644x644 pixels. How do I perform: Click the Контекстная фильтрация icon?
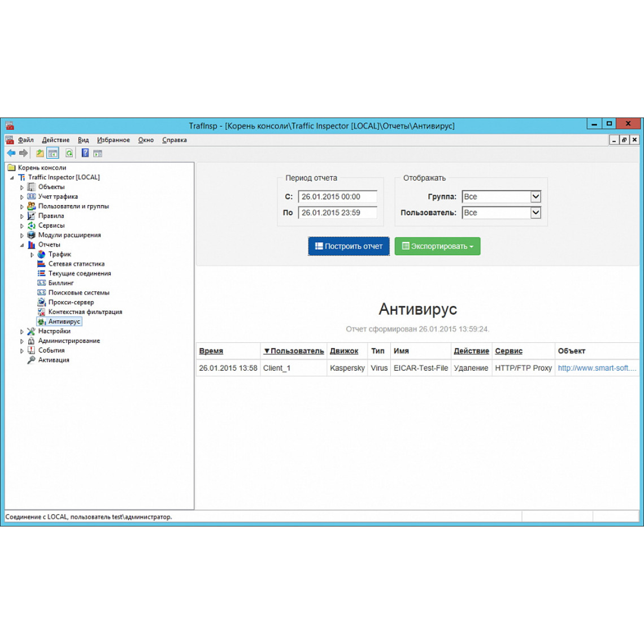tap(41, 312)
